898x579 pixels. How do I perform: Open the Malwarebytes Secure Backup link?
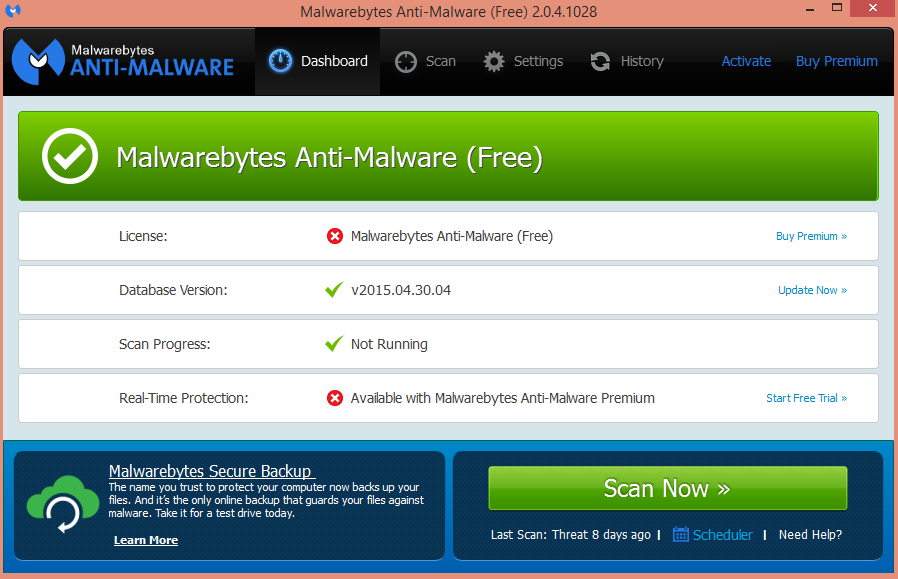[210, 471]
